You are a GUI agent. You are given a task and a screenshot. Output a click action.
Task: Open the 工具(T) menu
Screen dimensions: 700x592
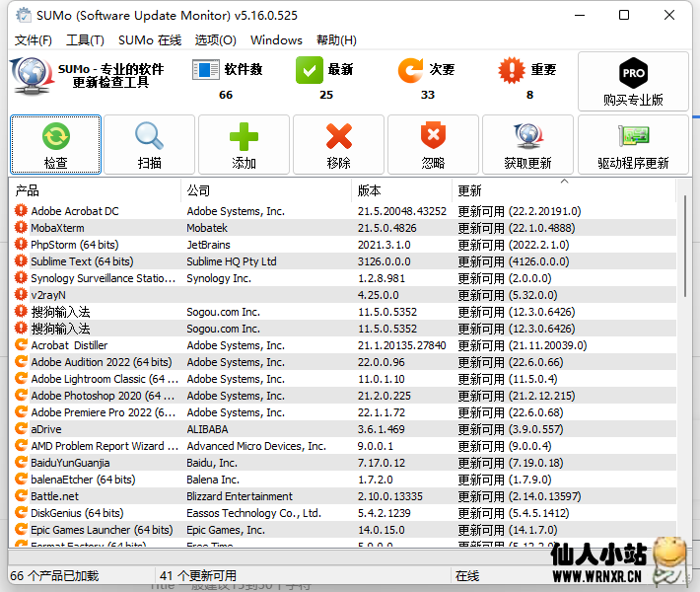point(85,40)
